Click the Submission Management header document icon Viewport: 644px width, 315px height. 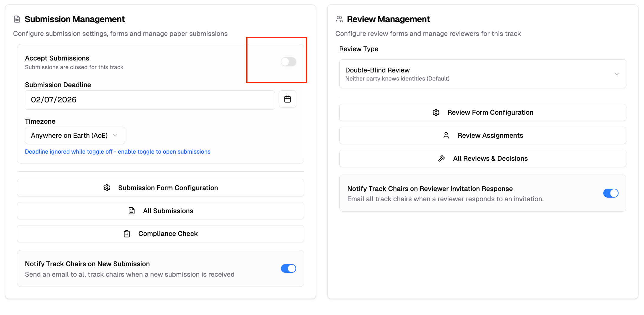17,19
